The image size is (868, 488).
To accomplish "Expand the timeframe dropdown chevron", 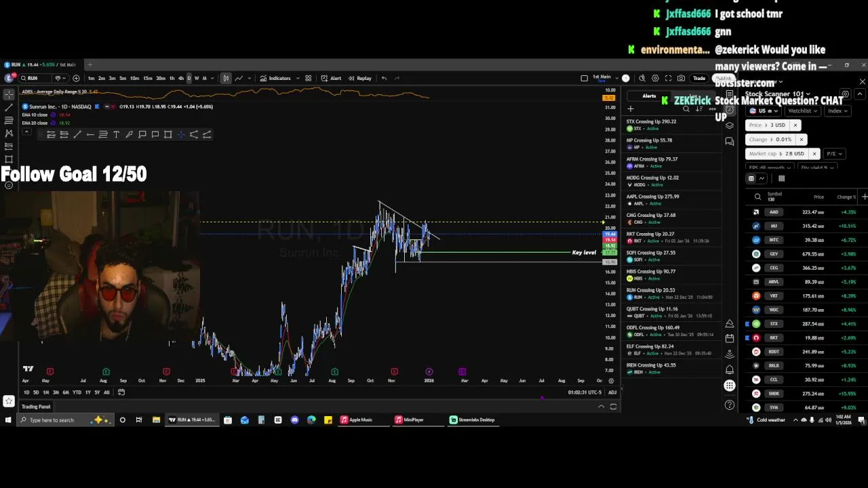I will click(x=213, y=78).
